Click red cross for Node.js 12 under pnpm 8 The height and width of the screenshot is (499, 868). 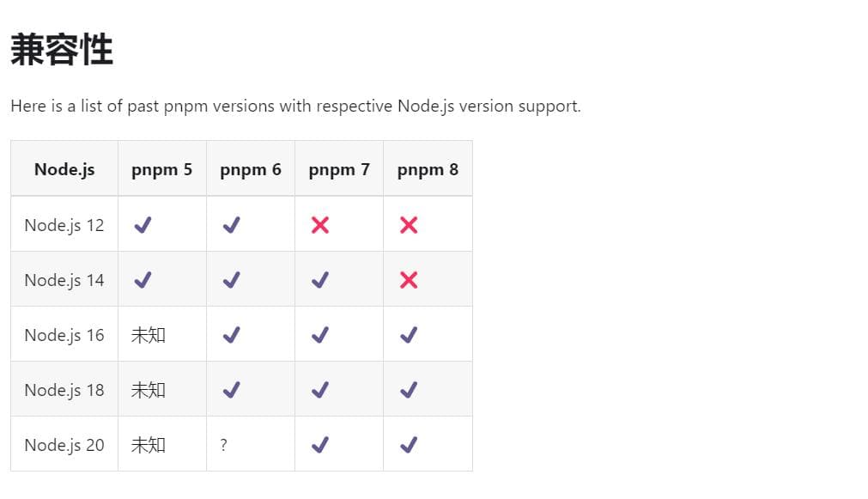(409, 225)
